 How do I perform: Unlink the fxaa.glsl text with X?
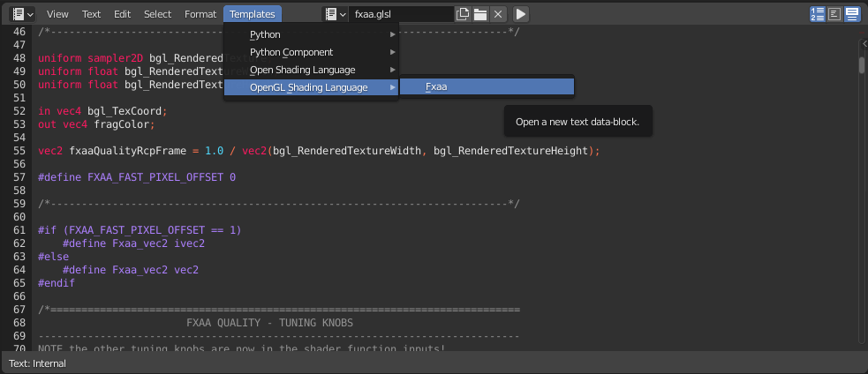click(498, 14)
